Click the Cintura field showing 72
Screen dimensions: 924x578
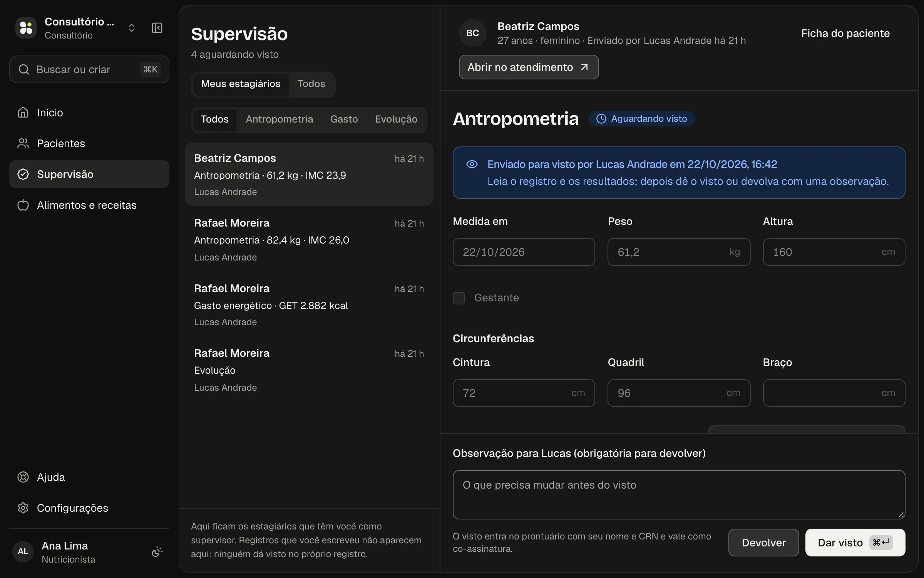[524, 393]
